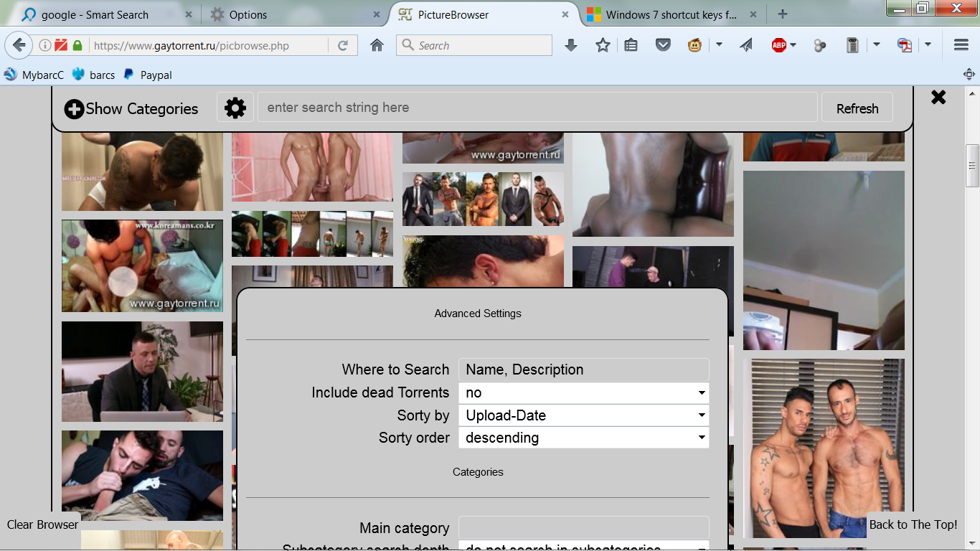Open the Include dead Torrents dropdown
This screenshot has width=980, height=551.
coord(583,392)
